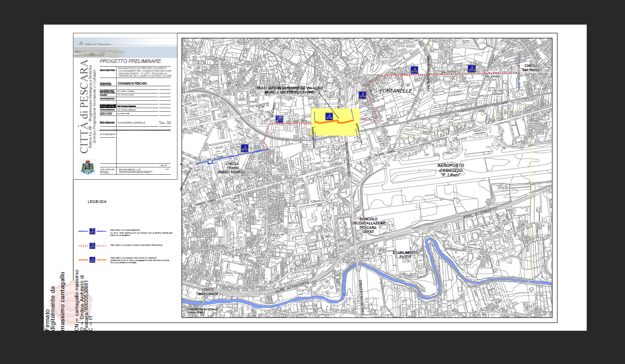Click the project description paragraph starting REALIZZAZIONE
This screenshot has height=364, width=625.
145,72
